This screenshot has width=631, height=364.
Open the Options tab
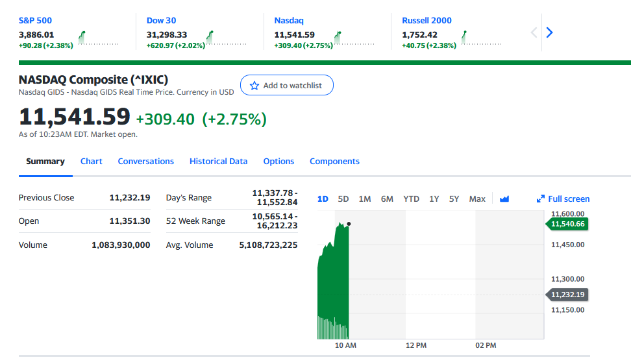278,162
